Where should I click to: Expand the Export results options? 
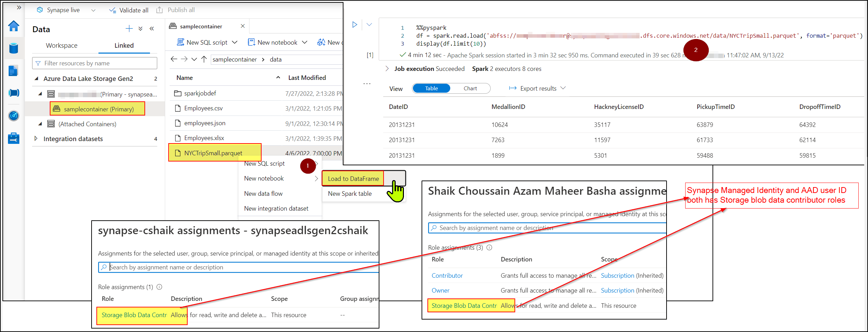564,88
